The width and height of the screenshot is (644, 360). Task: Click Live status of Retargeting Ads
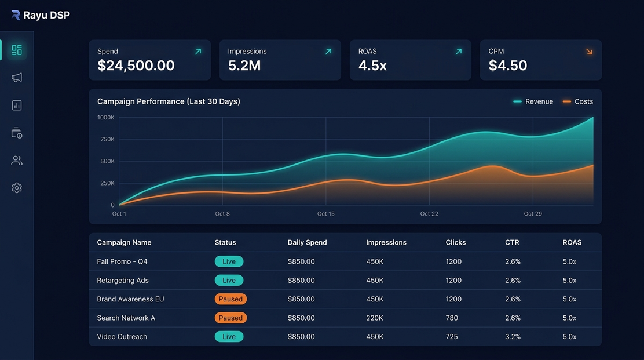coord(229,280)
